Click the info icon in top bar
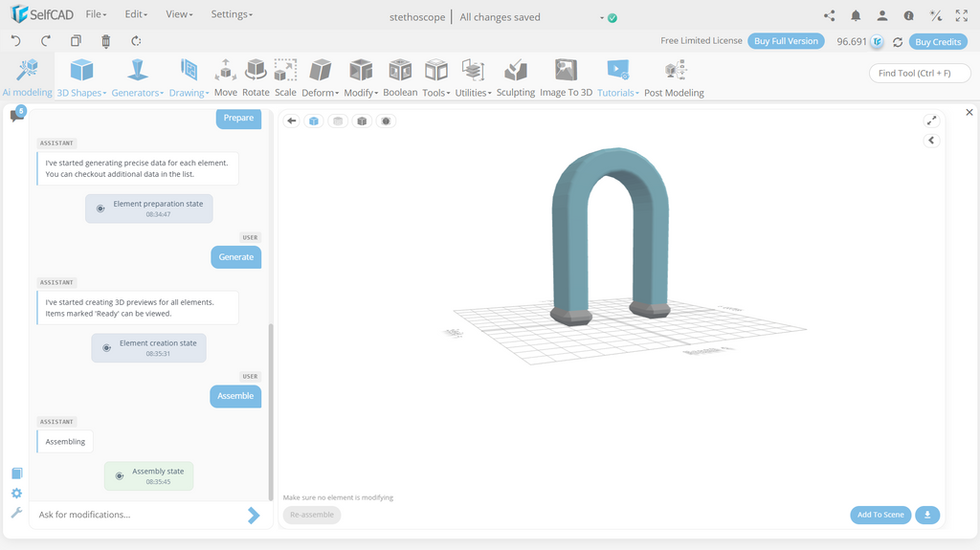This screenshot has height=550, width=980. point(909,15)
